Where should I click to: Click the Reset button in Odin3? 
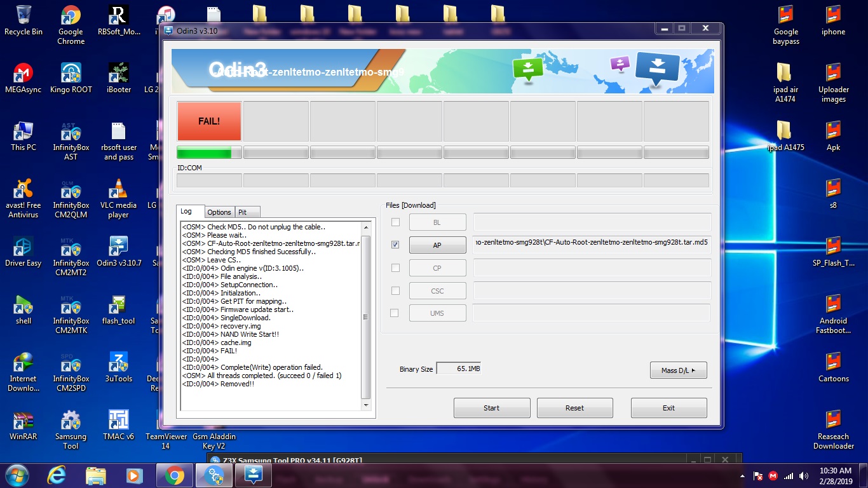point(574,408)
